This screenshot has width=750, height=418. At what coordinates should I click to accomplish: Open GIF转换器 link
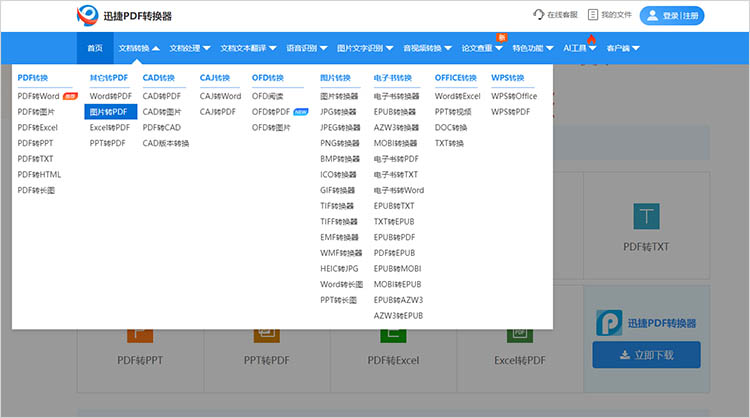[337, 190]
